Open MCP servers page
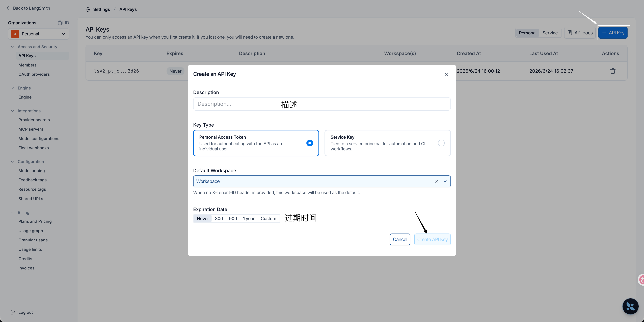This screenshot has width=644, height=322. click(31, 129)
